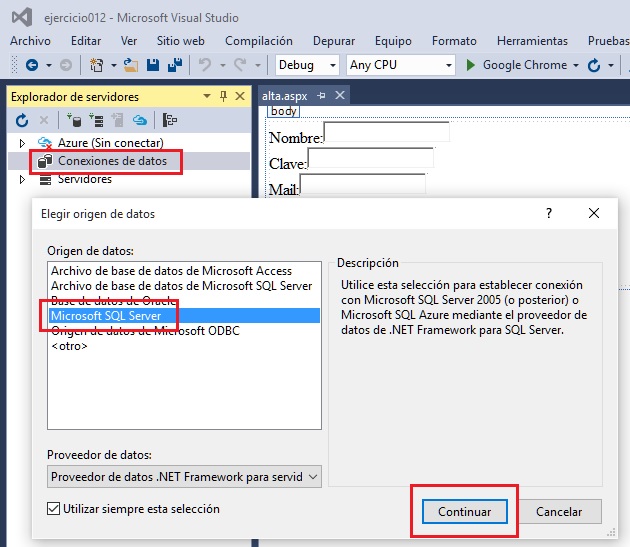Select Base de datos de Oracle
This screenshot has height=547, width=630.
[x=114, y=301]
